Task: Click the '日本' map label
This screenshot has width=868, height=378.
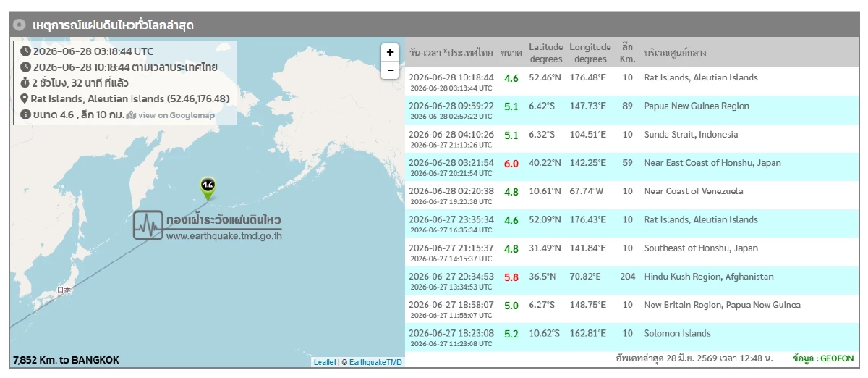Action: coord(64,290)
